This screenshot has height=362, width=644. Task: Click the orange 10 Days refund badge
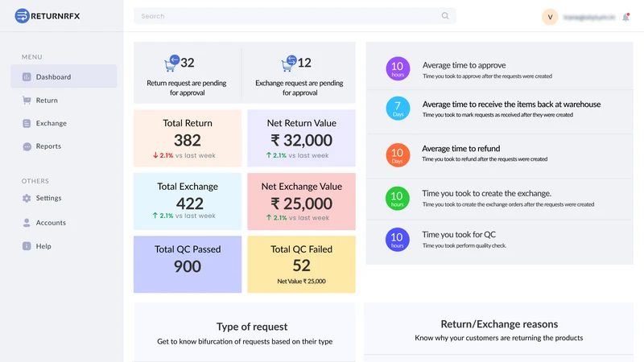pyautogui.click(x=398, y=155)
